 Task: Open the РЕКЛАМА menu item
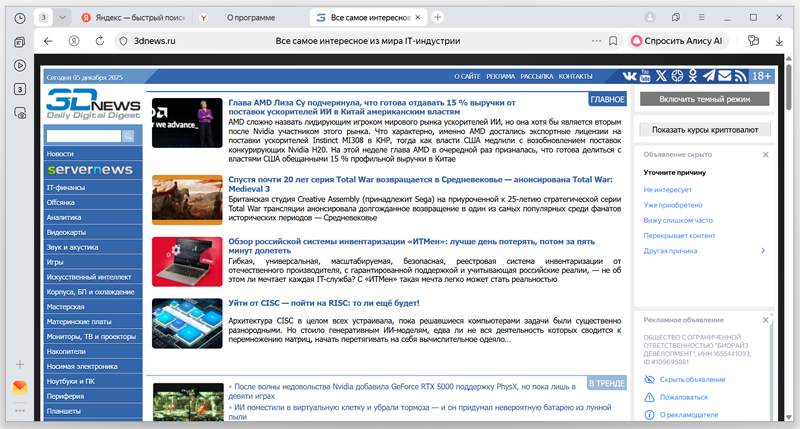click(x=501, y=76)
